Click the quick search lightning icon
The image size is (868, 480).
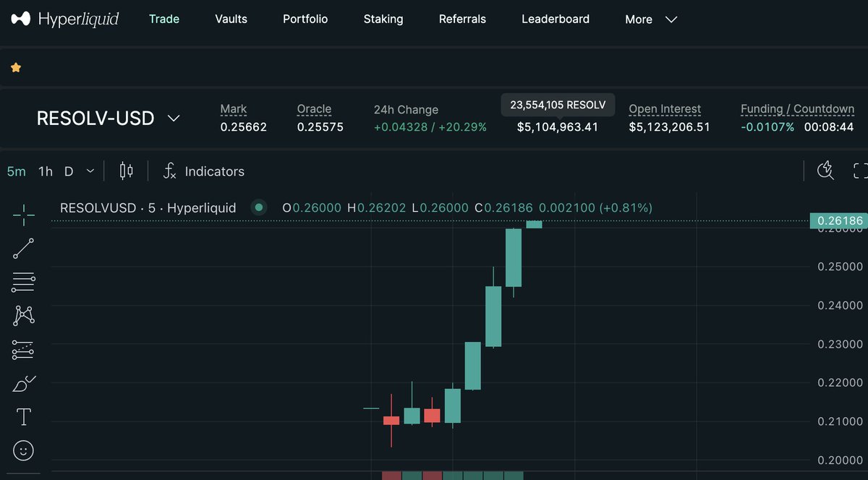coord(825,171)
